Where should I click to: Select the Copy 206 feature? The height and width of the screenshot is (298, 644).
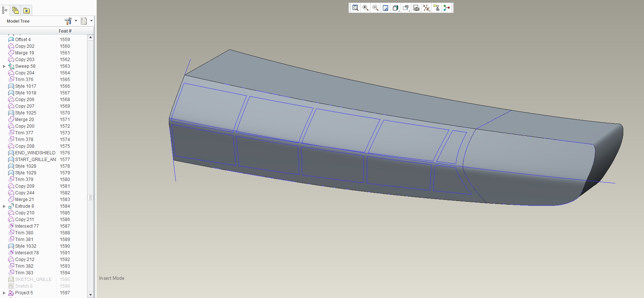pyautogui.click(x=25, y=100)
